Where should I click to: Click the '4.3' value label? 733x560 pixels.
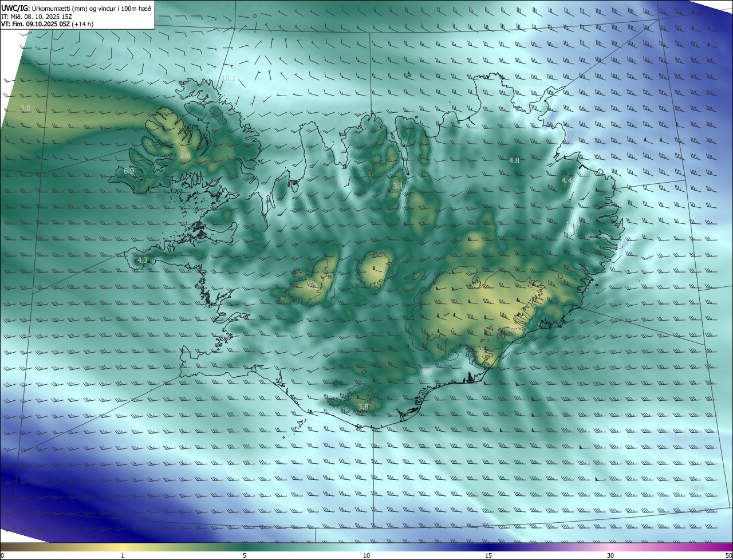pyautogui.click(x=143, y=260)
